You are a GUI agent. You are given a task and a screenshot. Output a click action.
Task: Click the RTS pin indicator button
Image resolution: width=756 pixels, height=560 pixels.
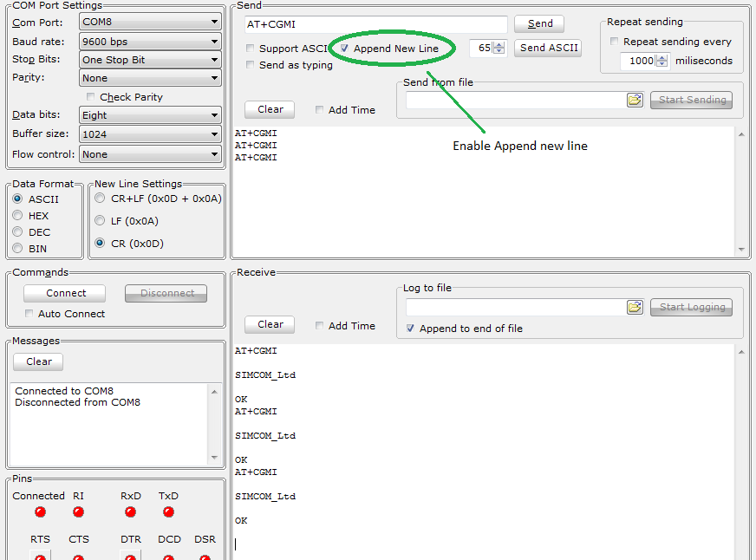coord(40,555)
